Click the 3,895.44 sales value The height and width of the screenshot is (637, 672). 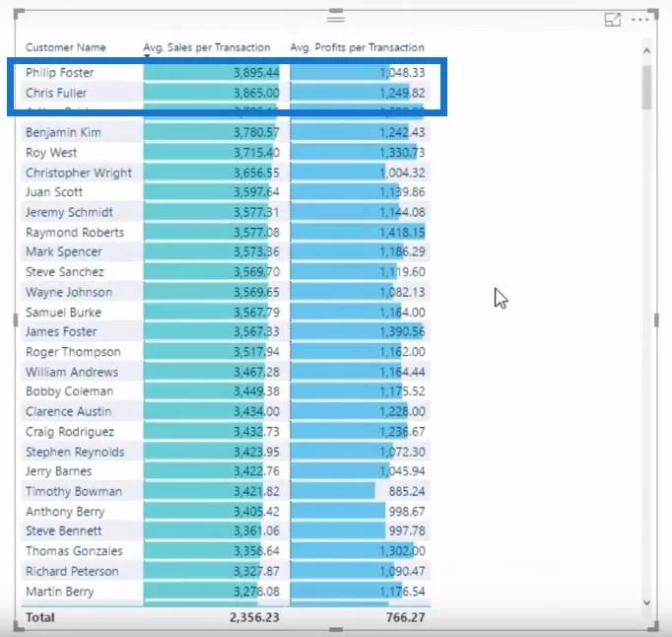click(x=256, y=73)
